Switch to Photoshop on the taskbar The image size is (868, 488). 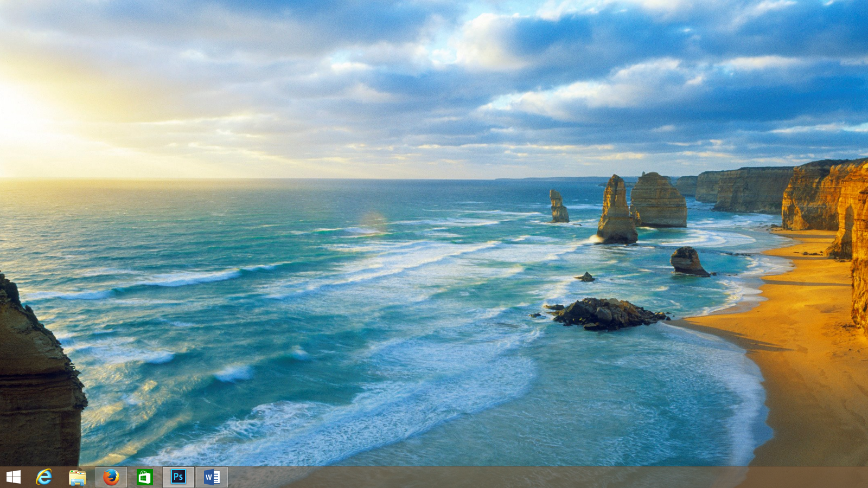pyautogui.click(x=178, y=477)
